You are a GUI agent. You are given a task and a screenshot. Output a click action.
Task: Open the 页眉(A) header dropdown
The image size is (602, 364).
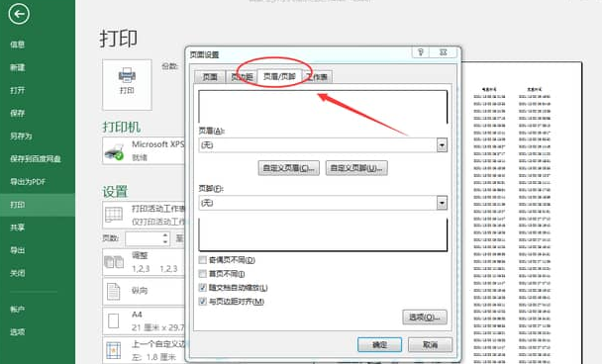(x=442, y=145)
